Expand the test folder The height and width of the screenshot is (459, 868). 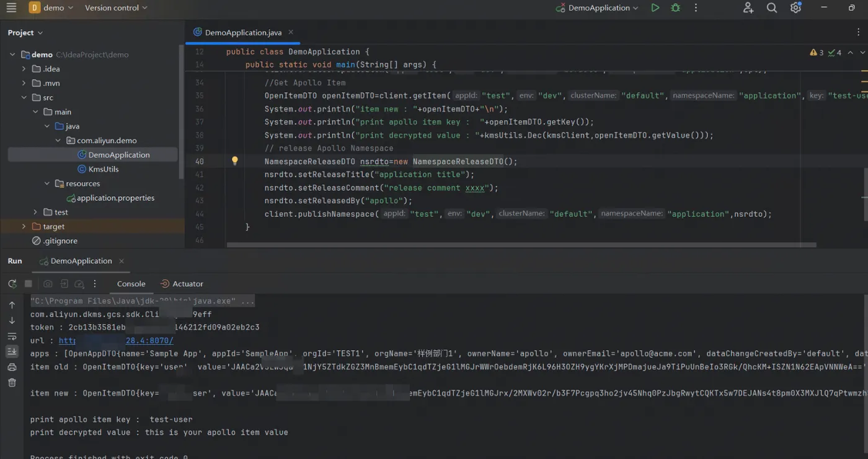(35, 212)
